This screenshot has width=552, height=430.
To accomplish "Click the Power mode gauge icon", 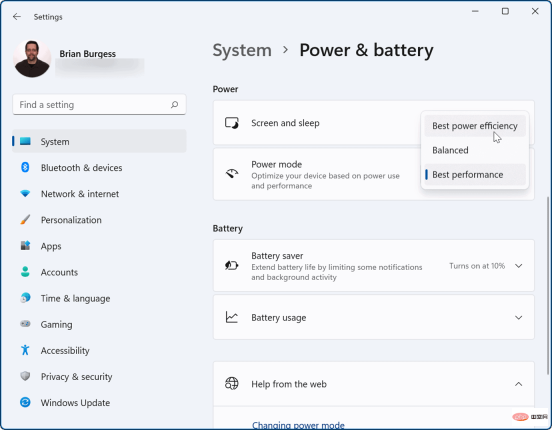I will pos(232,174).
